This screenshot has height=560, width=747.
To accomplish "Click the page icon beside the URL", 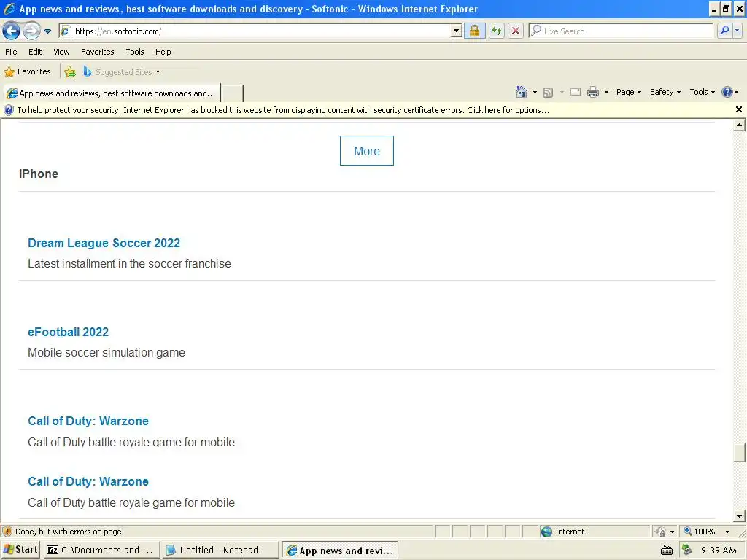I will (x=66, y=31).
